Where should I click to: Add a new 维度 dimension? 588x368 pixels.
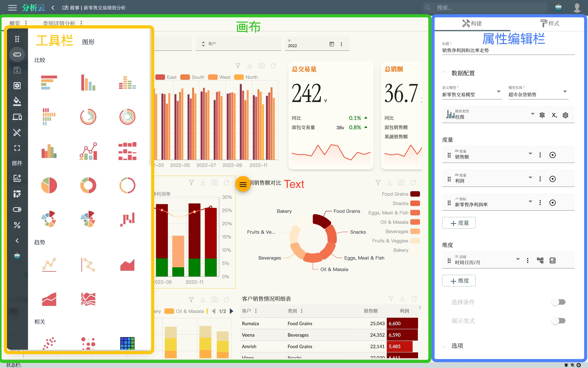[x=459, y=281]
